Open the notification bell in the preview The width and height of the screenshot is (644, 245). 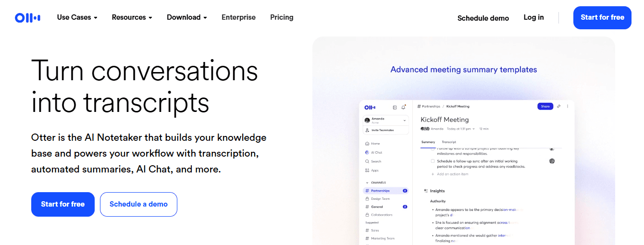pos(404,107)
